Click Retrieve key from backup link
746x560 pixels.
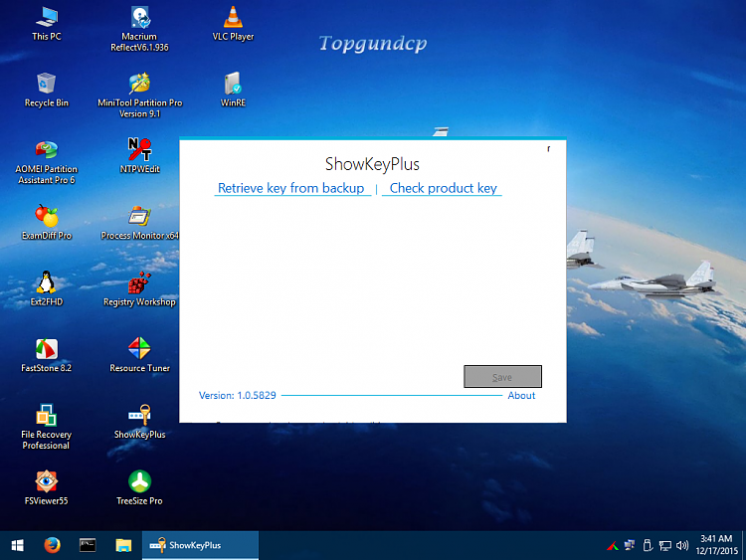point(291,188)
